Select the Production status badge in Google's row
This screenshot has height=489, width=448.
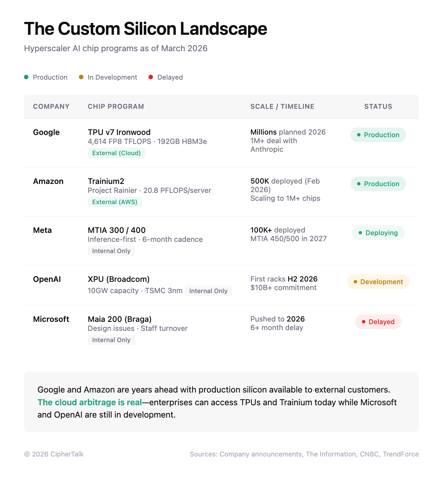378,135
